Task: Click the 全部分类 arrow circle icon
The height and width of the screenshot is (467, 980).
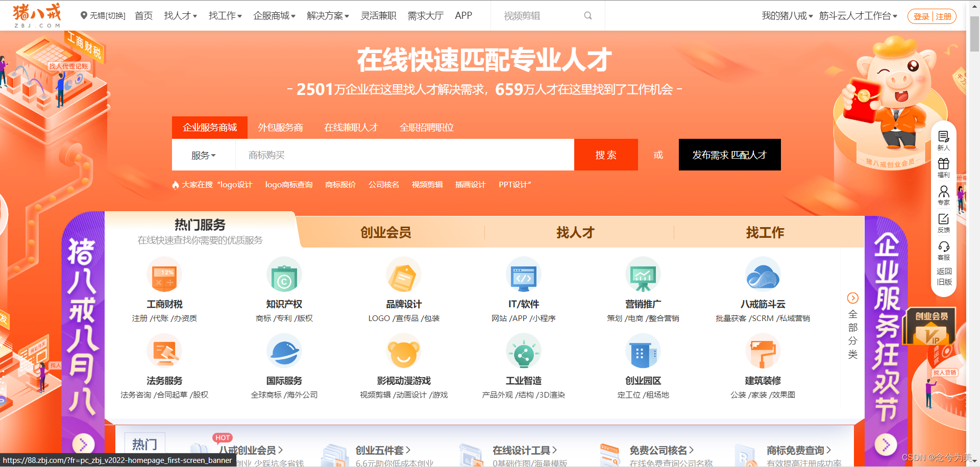Action: point(852,298)
